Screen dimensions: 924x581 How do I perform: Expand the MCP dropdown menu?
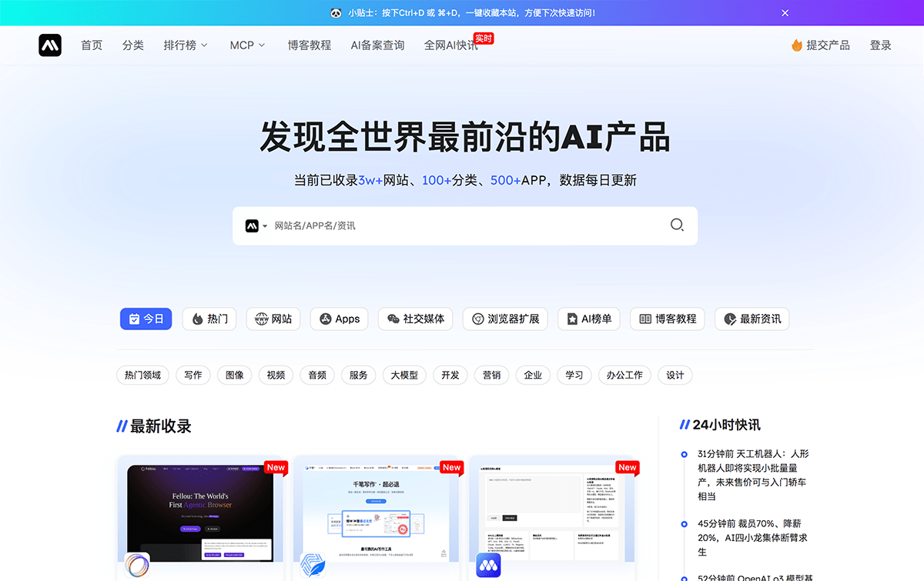tap(247, 45)
